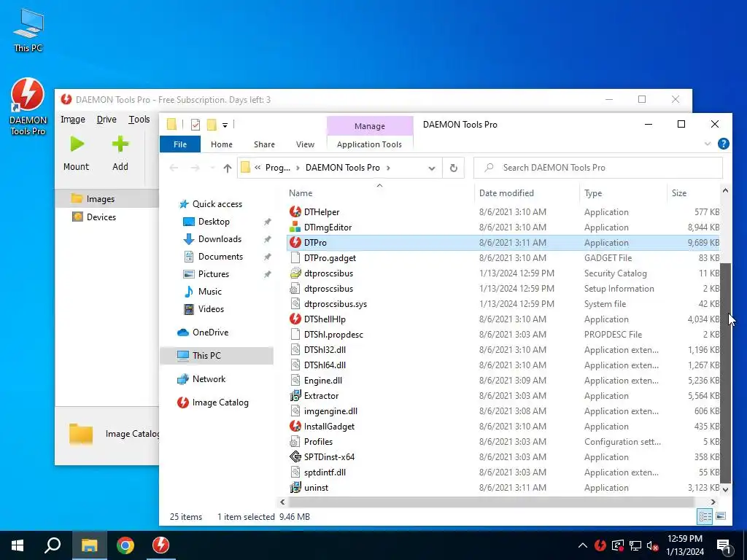This screenshot has height=560, width=747.
Task: Expand the address bar history dropdown
Action: (432, 168)
